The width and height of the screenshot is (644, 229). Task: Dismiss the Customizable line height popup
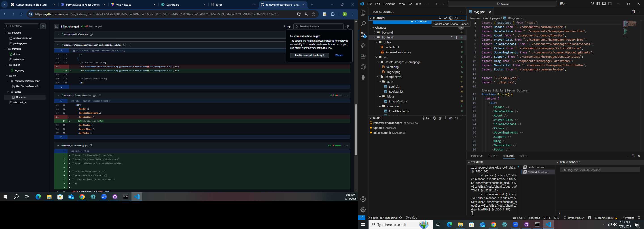[339, 55]
